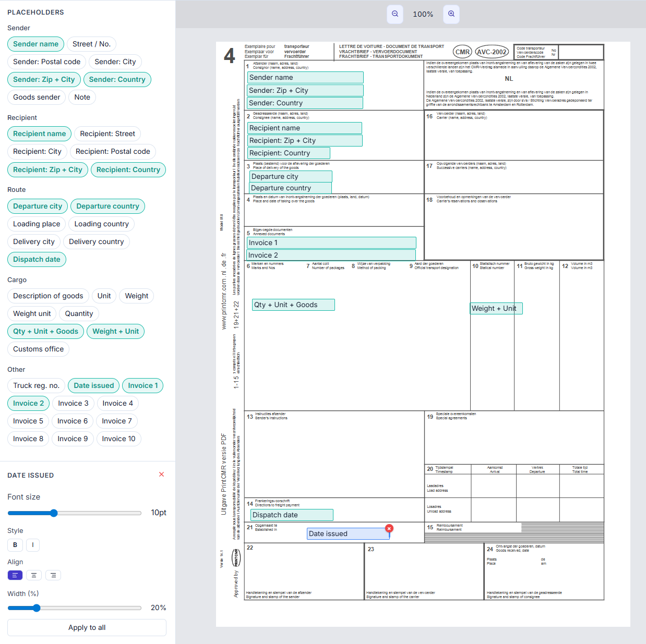Image resolution: width=646 pixels, height=644 pixels.
Task: Toggle bold style button
Action: pos(15,545)
